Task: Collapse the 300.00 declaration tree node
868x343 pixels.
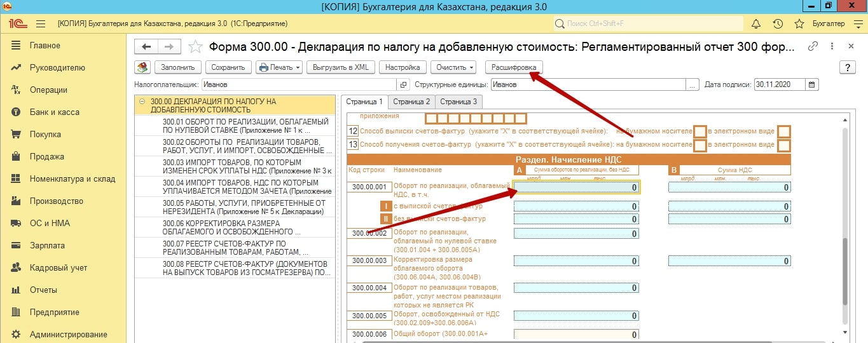Action: pos(143,102)
